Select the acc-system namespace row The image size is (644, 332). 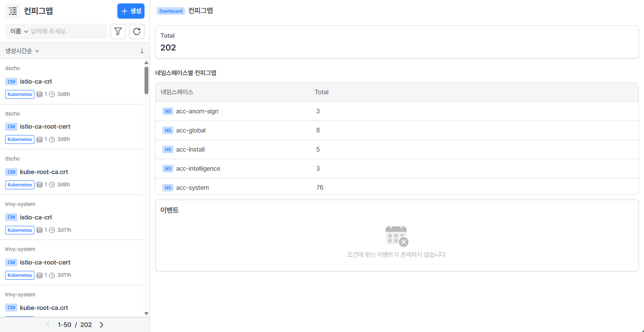tap(397, 186)
